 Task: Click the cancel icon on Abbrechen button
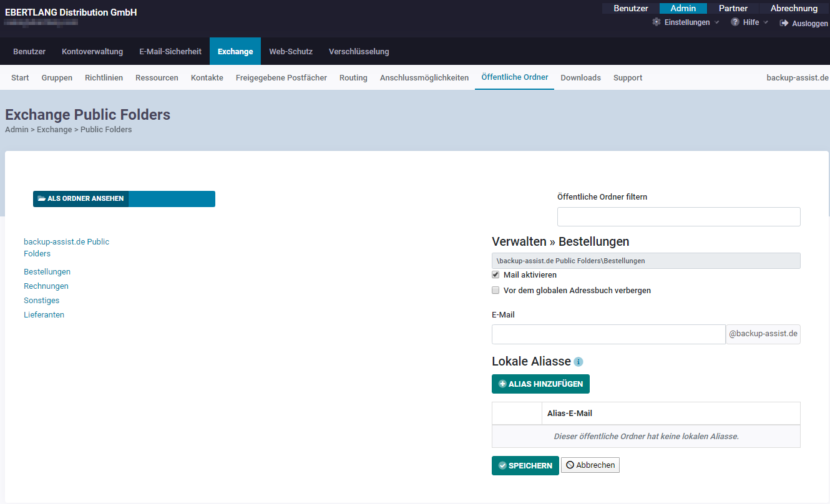click(x=570, y=465)
